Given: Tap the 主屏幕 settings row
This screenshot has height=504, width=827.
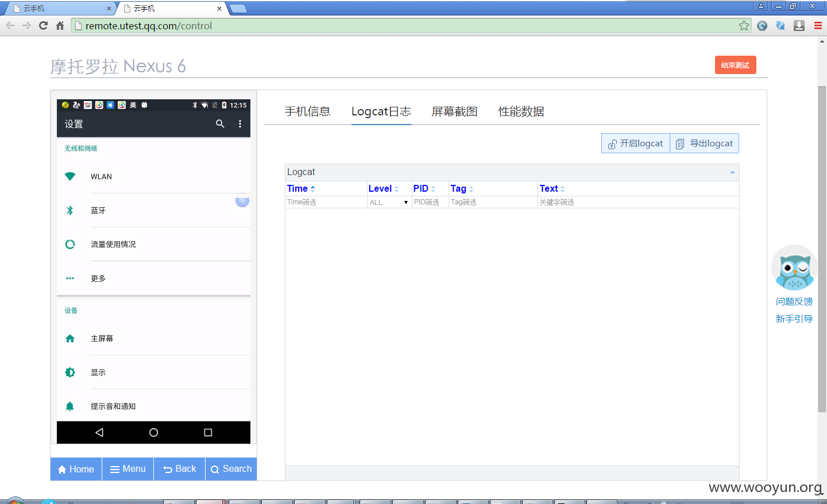Looking at the screenshot, I should tap(153, 338).
